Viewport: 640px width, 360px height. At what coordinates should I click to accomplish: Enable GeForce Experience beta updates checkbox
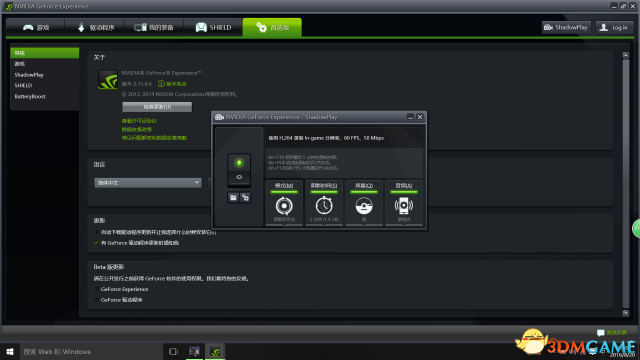coord(97,289)
